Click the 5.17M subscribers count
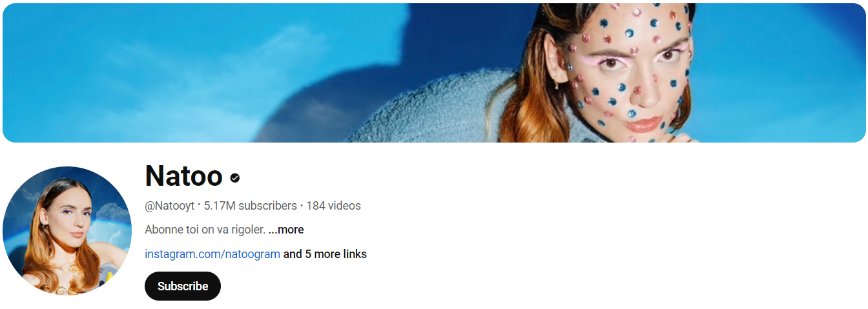The height and width of the screenshot is (309, 868). 251,206
